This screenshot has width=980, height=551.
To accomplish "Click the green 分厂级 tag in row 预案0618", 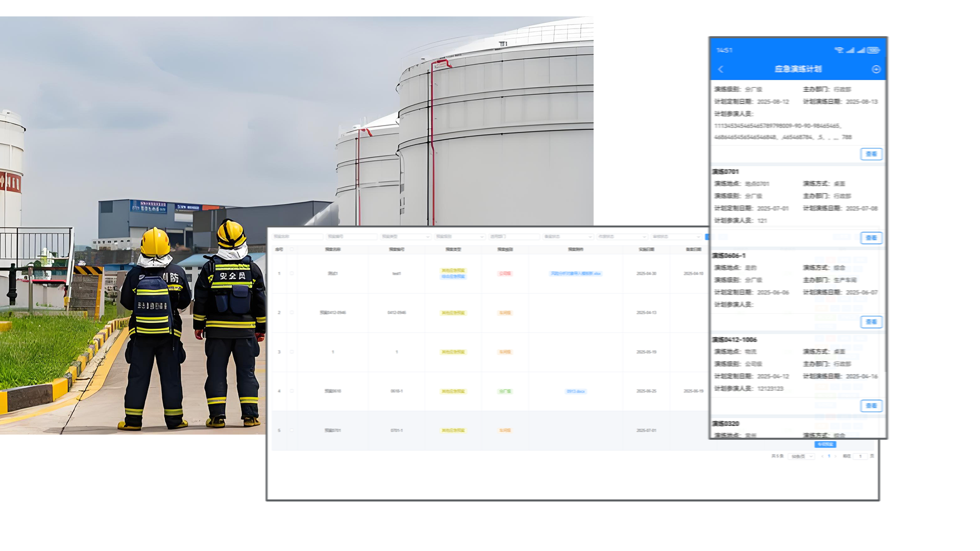I will [505, 391].
